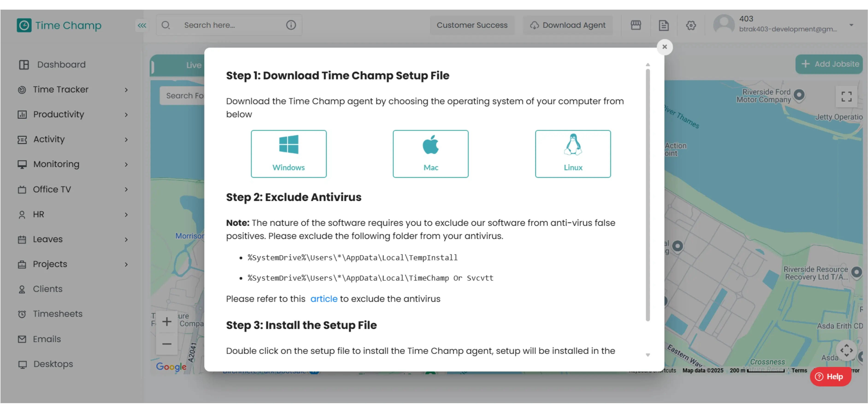Click the Projects briefcase icon
868x413 pixels.
(x=22, y=265)
